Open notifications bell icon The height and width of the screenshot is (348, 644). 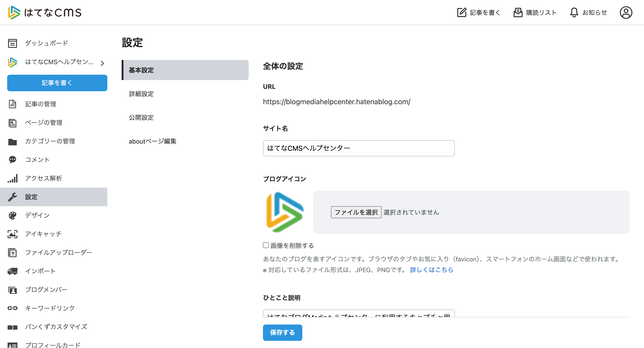tap(574, 13)
